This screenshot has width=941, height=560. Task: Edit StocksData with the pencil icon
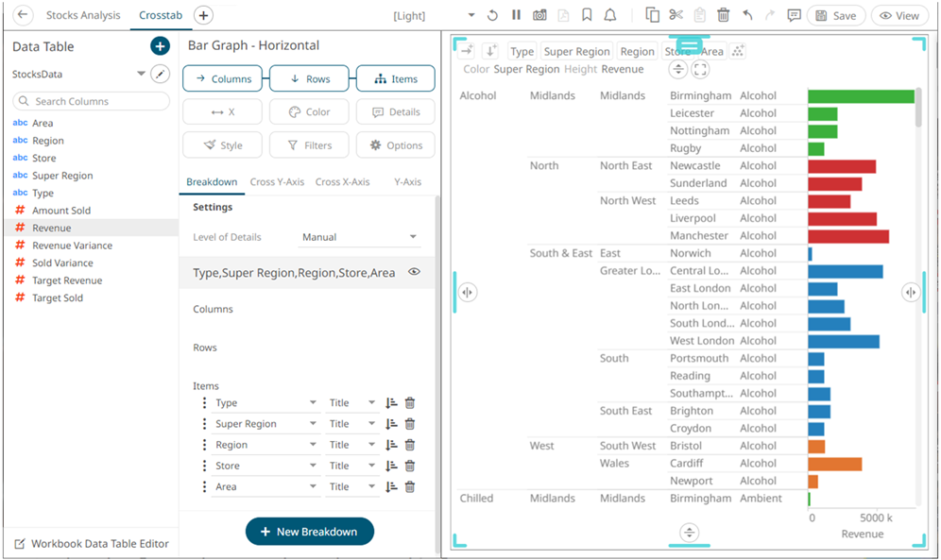[160, 75]
